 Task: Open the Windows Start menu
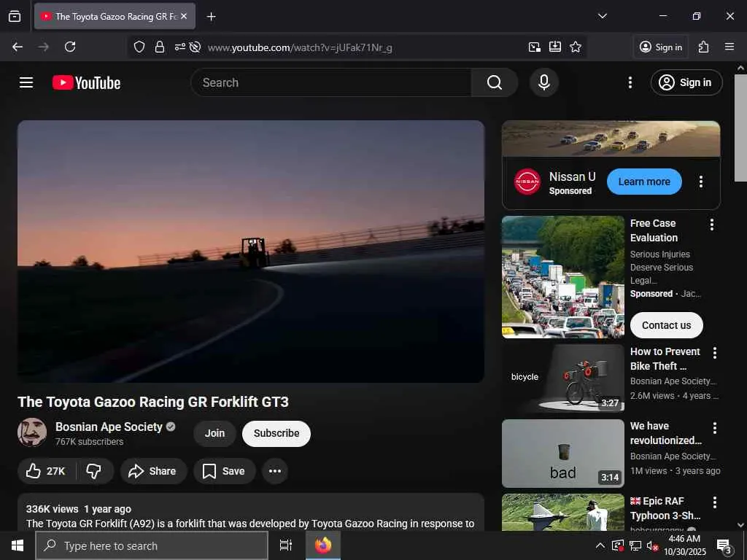point(18,545)
